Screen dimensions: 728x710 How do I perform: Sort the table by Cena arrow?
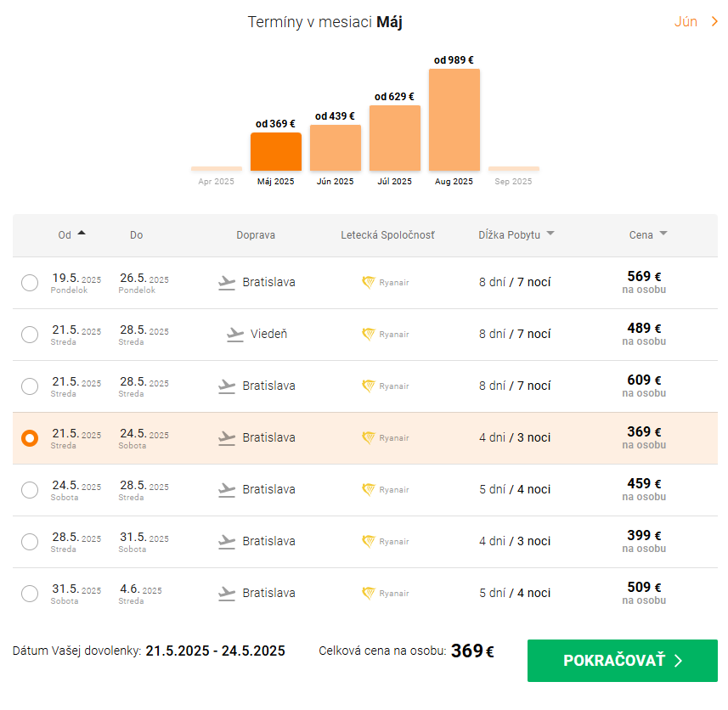tap(663, 234)
